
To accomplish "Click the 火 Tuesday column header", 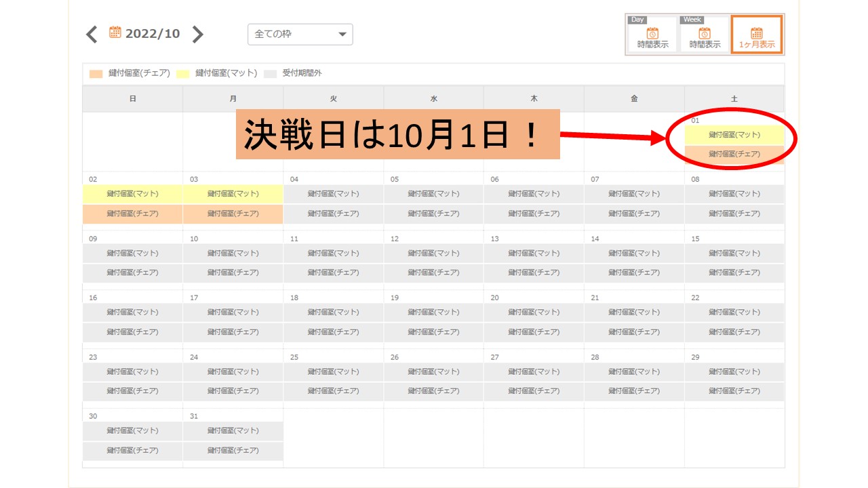I will [334, 99].
